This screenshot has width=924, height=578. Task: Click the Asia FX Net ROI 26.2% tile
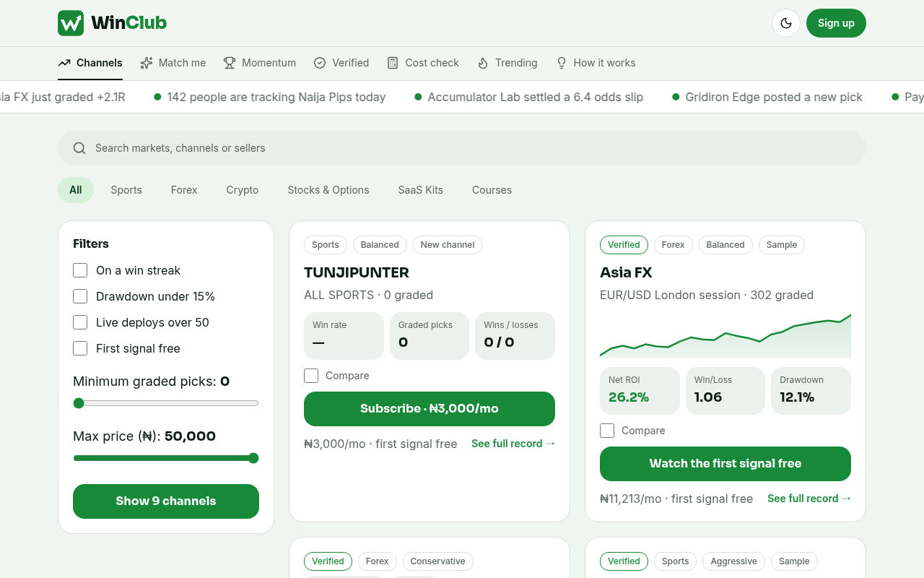tap(640, 391)
